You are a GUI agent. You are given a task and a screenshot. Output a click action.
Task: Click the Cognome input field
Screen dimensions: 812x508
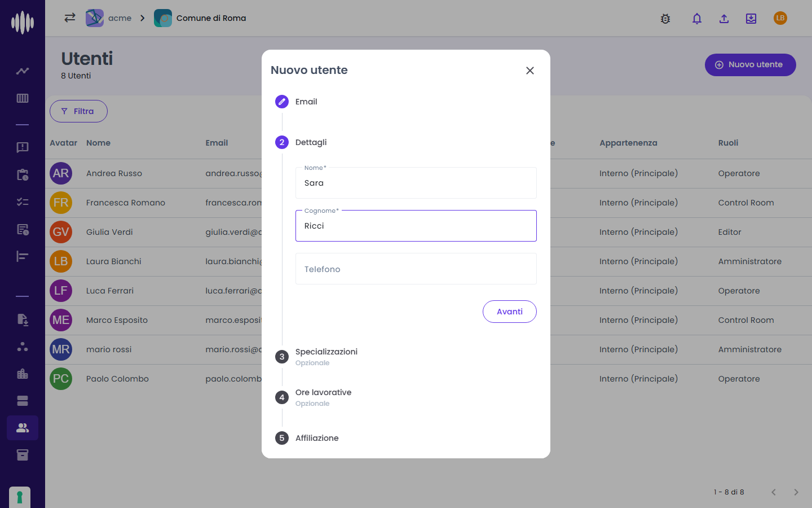coord(416,226)
